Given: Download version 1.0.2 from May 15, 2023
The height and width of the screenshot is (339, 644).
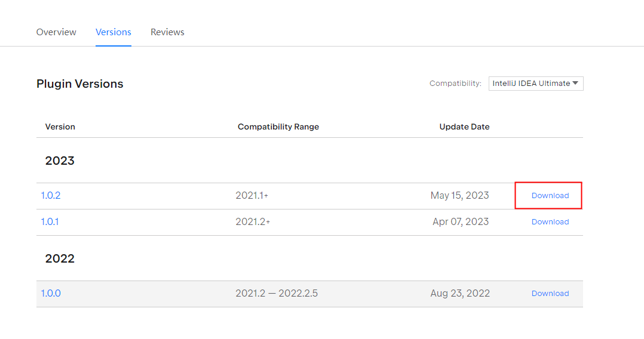Looking at the screenshot, I should point(550,195).
